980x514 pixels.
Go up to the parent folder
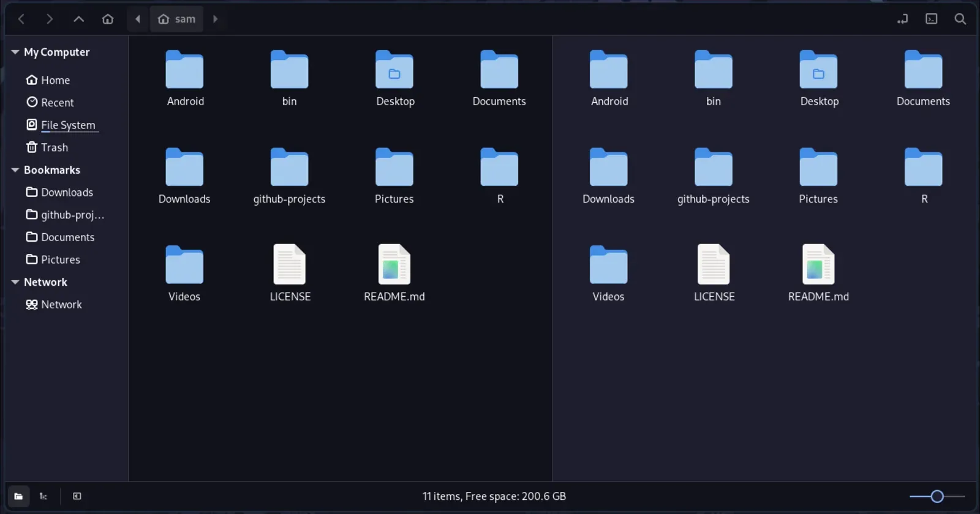coord(78,19)
